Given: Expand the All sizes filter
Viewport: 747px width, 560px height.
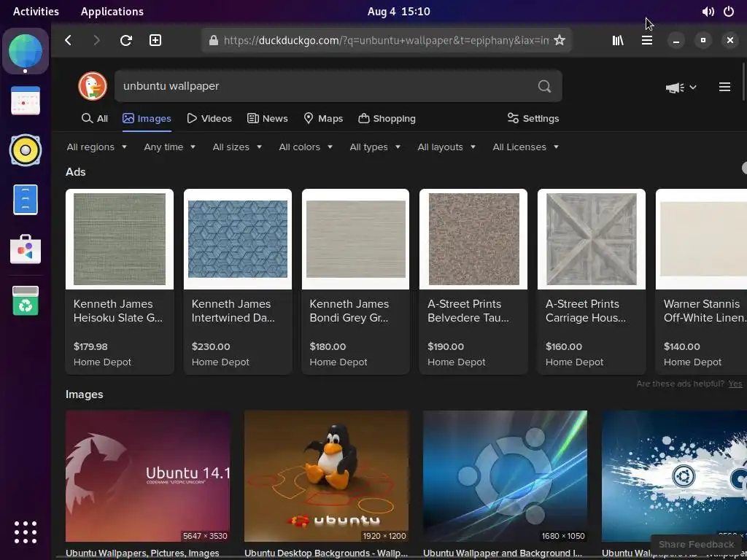Looking at the screenshot, I should coord(237,147).
